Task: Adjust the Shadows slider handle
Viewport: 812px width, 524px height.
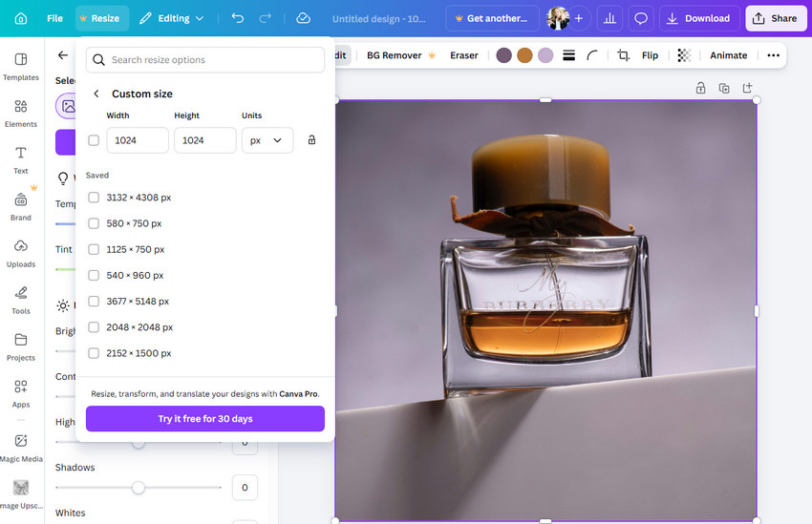Action: [x=139, y=488]
